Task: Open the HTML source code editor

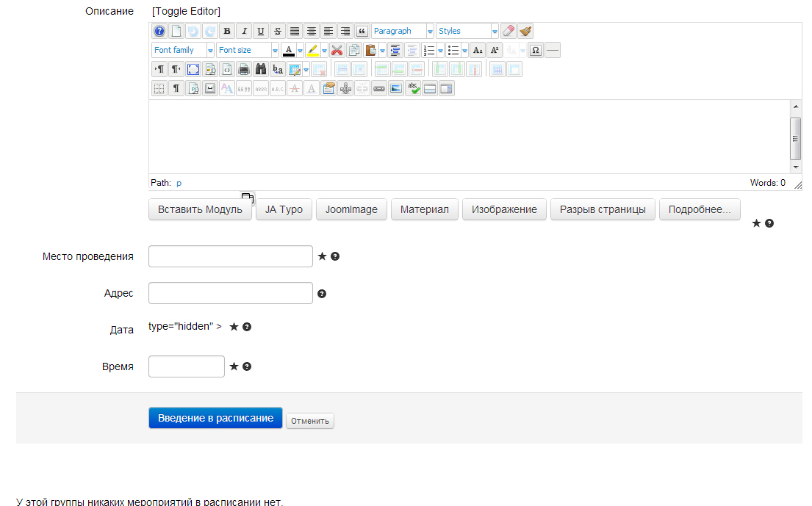Action: coord(227,69)
